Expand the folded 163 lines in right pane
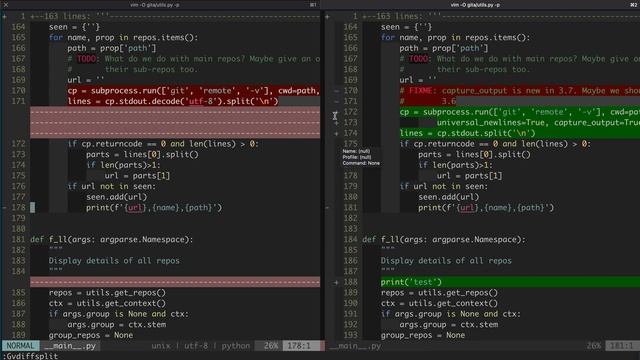The width and height of the screenshot is (640, 360). (501, 16)
